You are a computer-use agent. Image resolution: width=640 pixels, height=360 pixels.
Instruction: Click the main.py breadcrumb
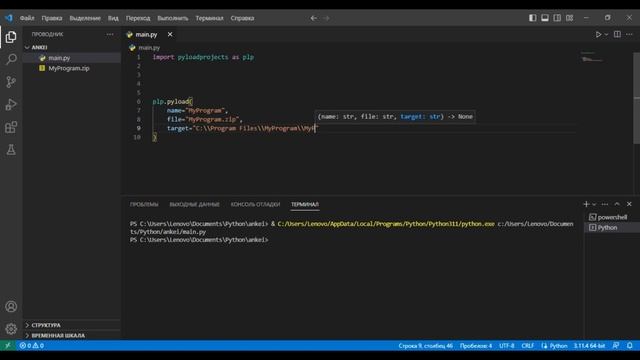point(149,48)
